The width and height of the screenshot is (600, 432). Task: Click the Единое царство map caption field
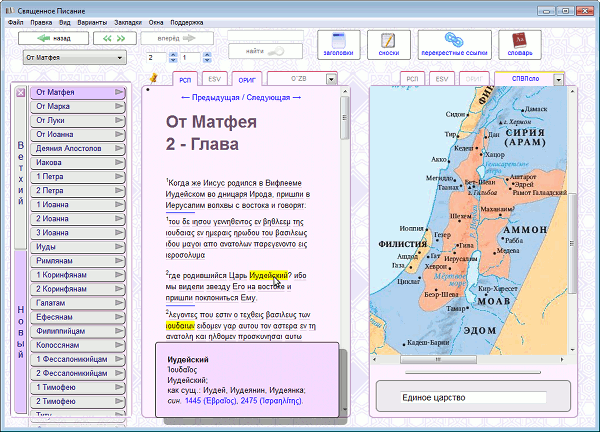(x=472, y=398)
